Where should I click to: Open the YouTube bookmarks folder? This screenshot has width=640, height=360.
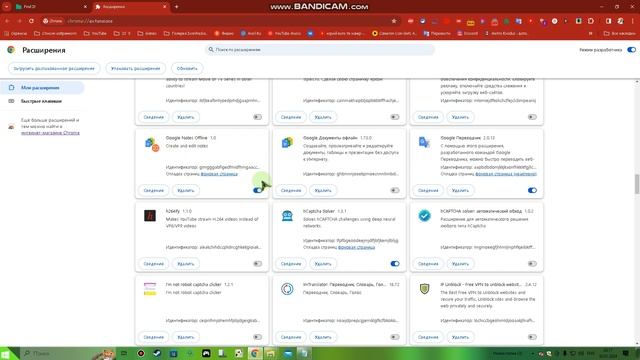click(x=95, y=33)
